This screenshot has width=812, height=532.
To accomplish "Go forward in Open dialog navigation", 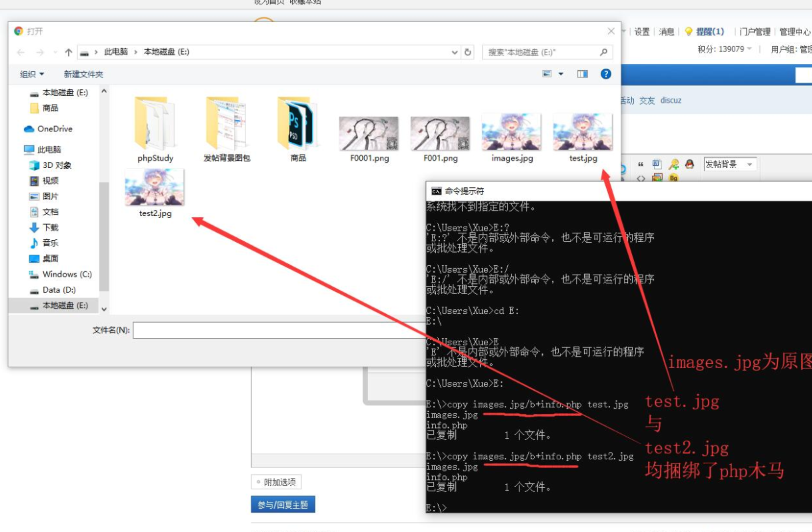I will 39,52.
